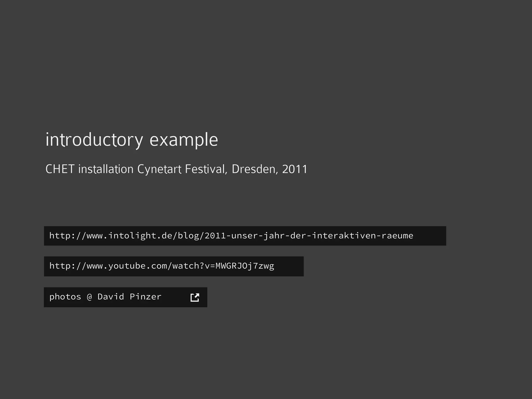This screenshot has width=532, height=399.
Task: Click the 'introductory example' heading
Action: [x=132, y=140]
